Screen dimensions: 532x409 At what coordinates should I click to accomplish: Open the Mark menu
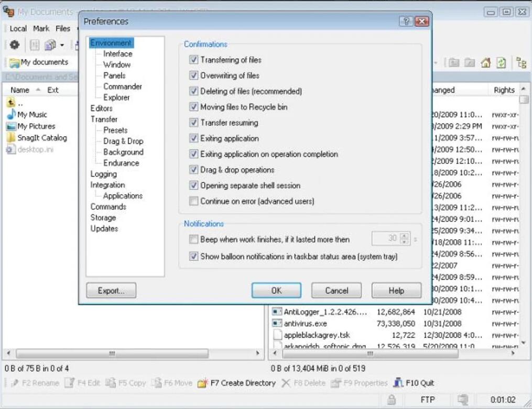41,29
